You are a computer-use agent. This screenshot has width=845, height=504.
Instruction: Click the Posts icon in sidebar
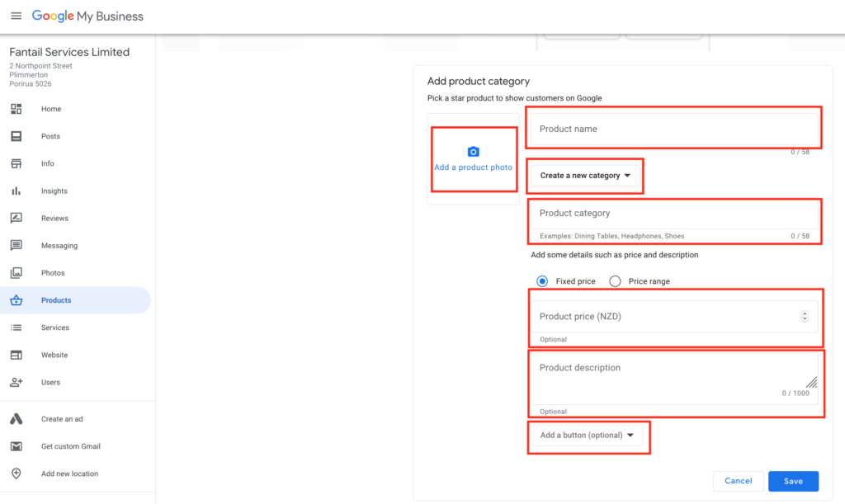pyautogui.click(x=16, y=136)
